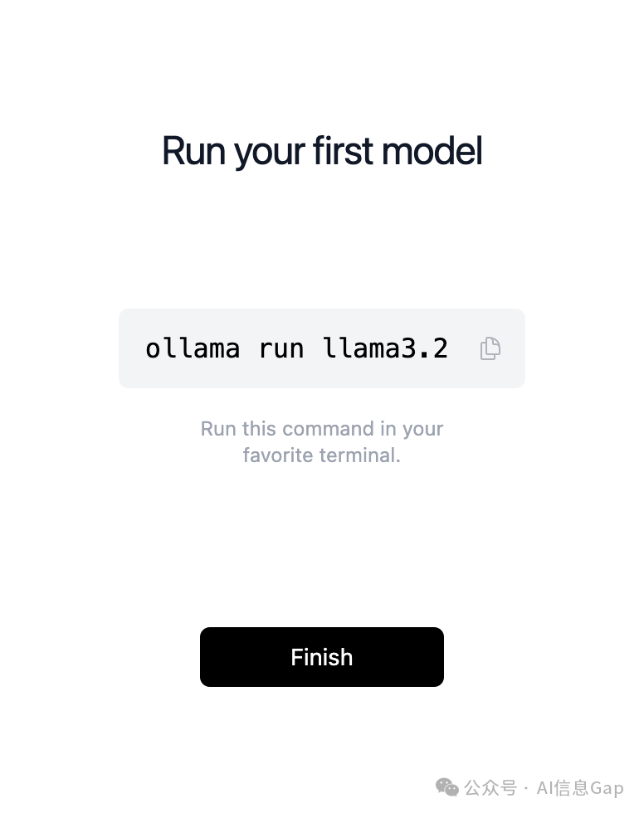Click the word "this" in the hint text
Image resolution: width=644 pixels, height=813 pixels.
click(x=259, y=429)
